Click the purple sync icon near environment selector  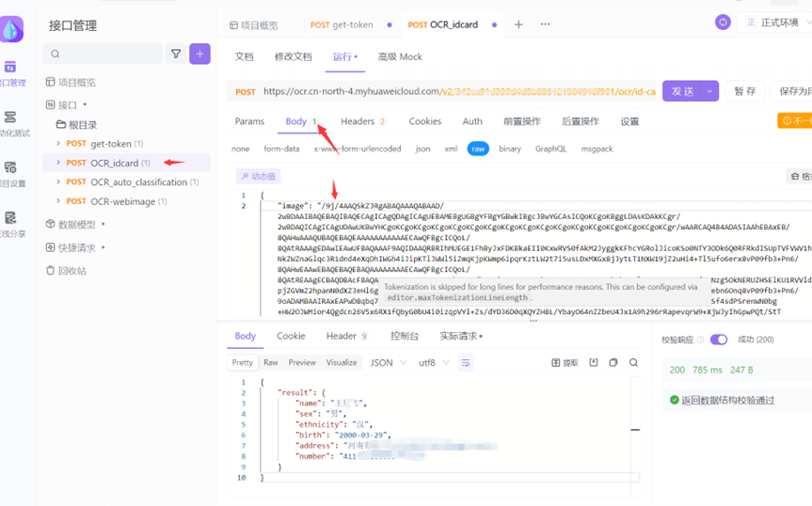(723, 23)
